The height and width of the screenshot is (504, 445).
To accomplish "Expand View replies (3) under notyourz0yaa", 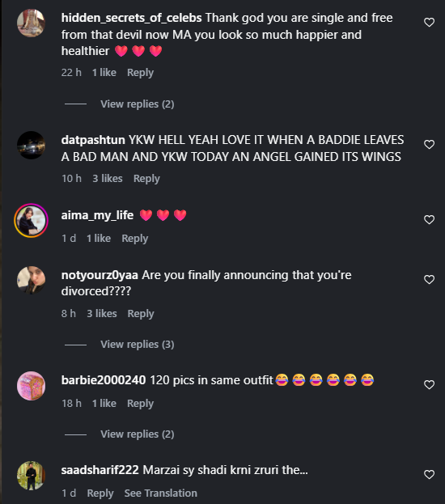I will pos(138,345).
